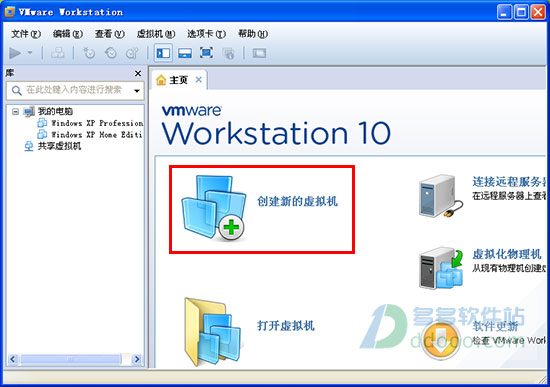The height and width of the screenshot is (387, 550).
Task: Click the VMware Workstation title bar app icon
Action: click(9, 12)
